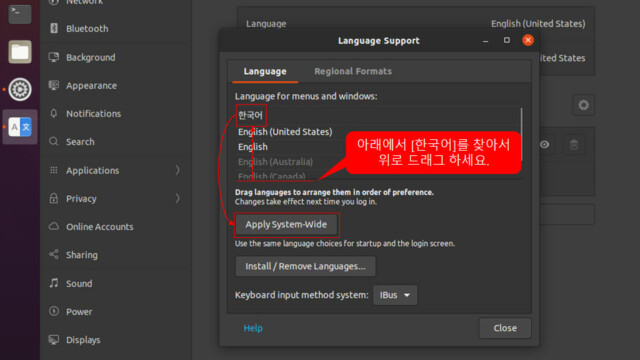Open the Files dock icon
The width and height of the screenshot is (640, 360).
[x=20, y=52]
